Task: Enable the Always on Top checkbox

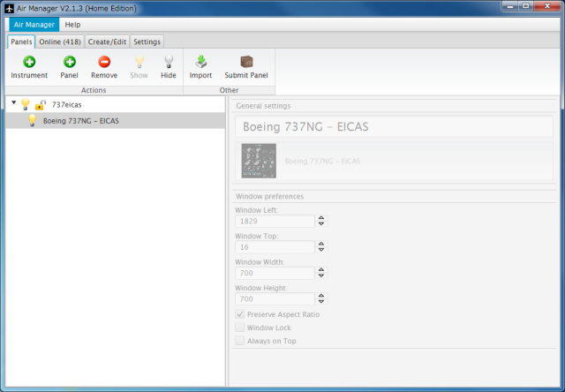Action: coord(239,341)
